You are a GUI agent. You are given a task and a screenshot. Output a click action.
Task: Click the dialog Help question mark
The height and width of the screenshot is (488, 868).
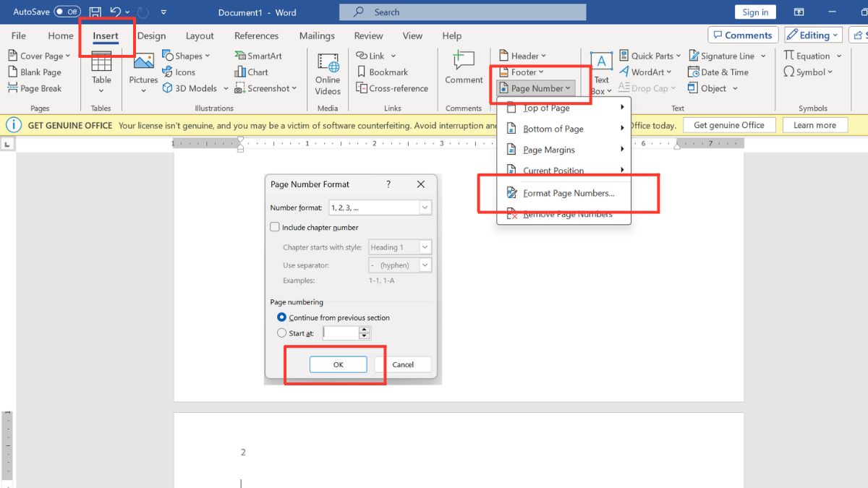pyautogui.click(x=388, y=184)
